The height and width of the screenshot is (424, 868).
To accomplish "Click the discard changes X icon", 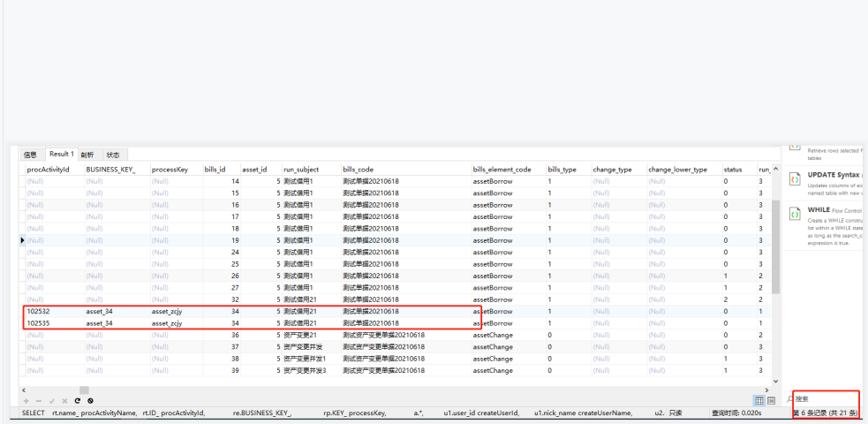I will 64,401.
